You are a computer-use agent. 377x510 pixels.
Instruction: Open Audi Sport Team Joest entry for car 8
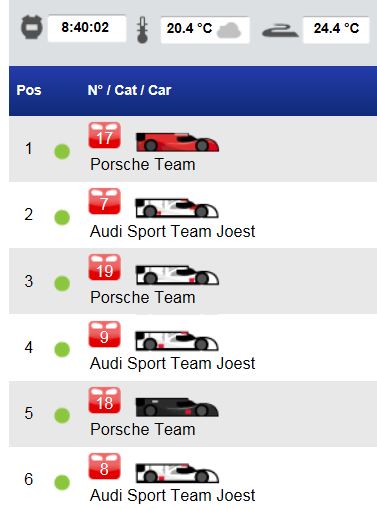click(173, 495)
